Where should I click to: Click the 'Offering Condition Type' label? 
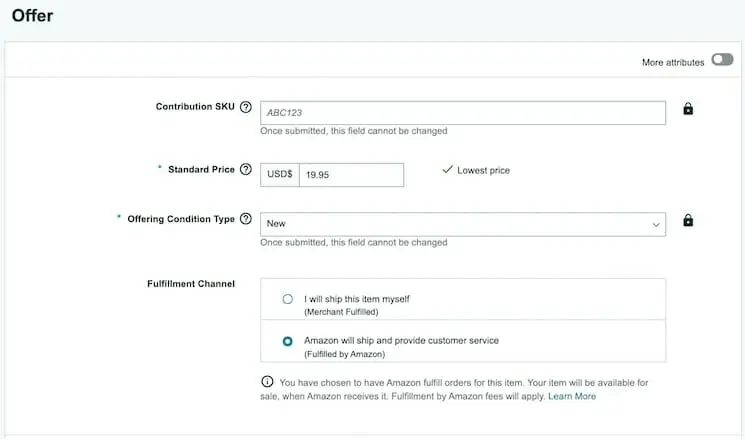pyautogui.click(x=181, y=219)
